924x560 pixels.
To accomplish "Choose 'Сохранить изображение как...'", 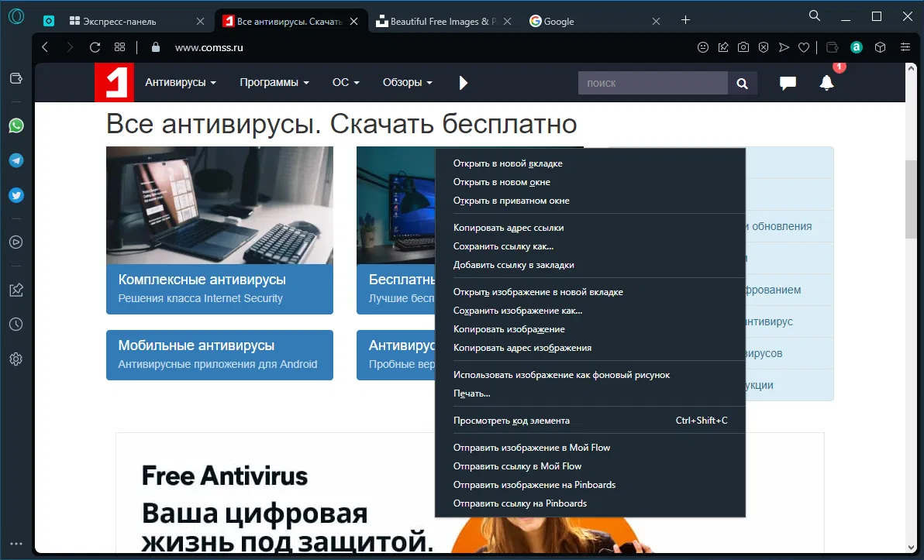I will click(590, 311).
